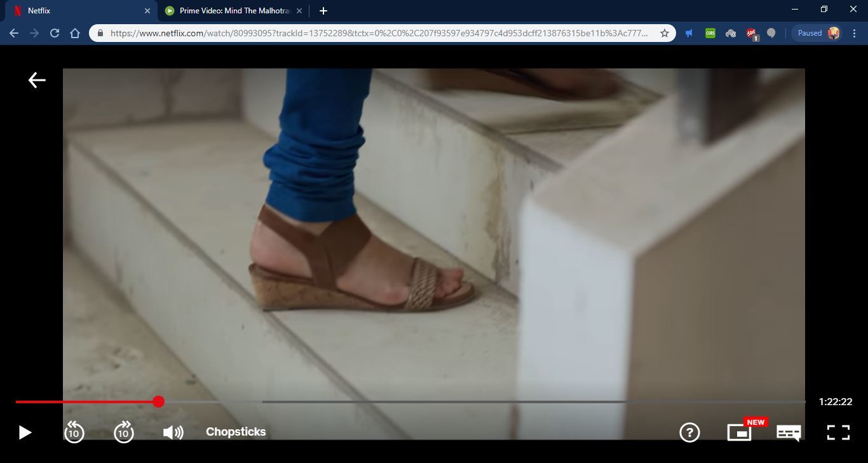Go back using the player's arrow
This screenshot has height=463, width=868.
[37, 80]
